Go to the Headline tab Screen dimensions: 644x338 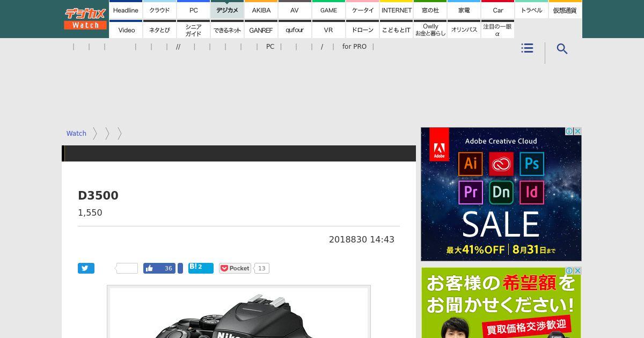(126, 10)
